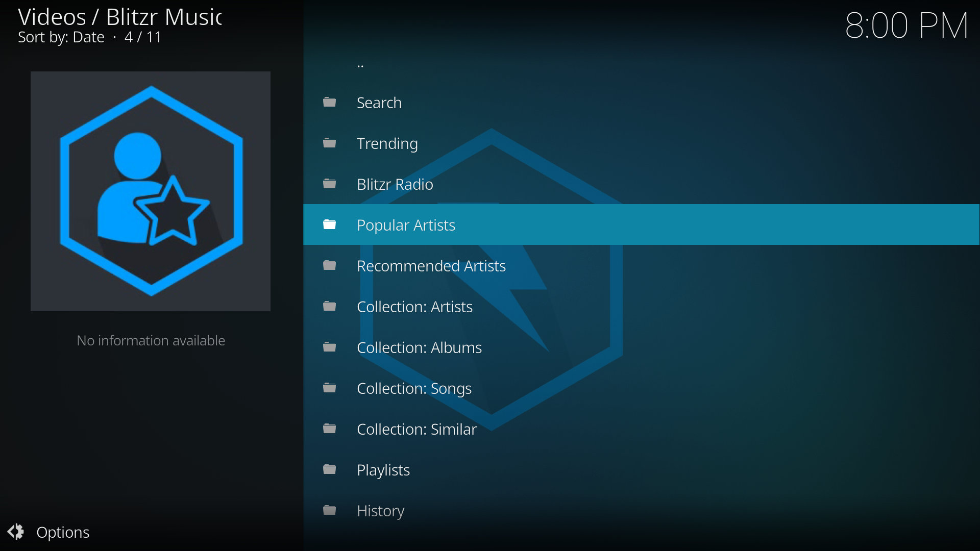Click the highlighted Popular Artists folder icon

330,225
